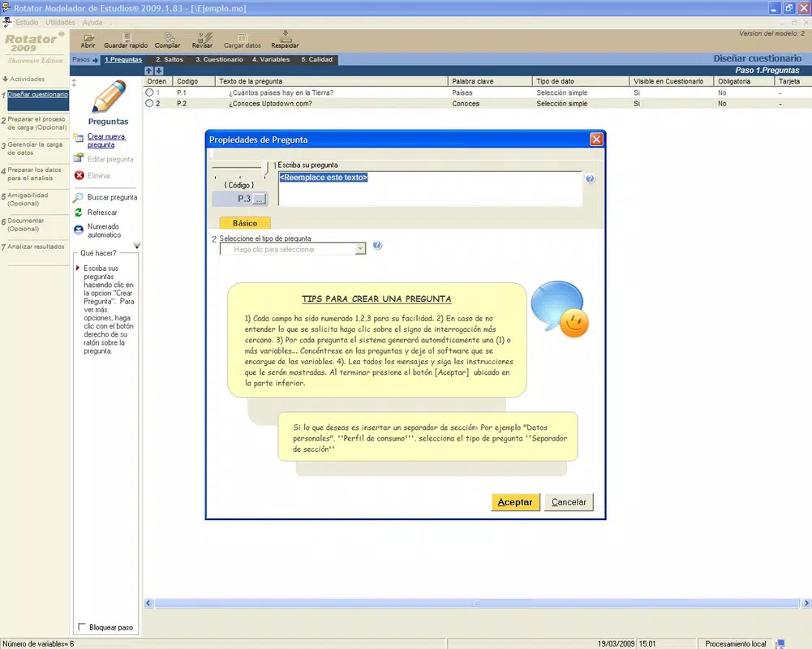The height and width of the screenshot is (649, 812).
Task: Click the red Eliminar icon
Action: click(79, 175)
